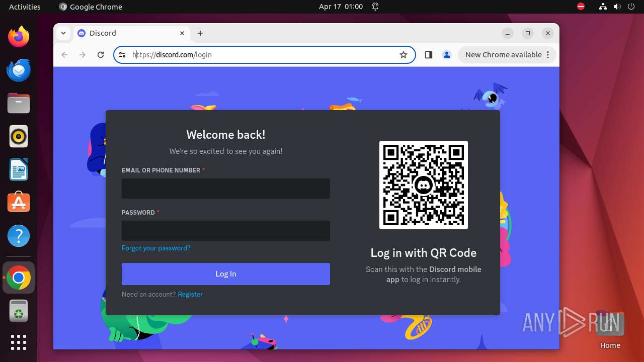Screen dimensions: 644x362
Task: Click the Chrome address bar URL
Action: [172, 55]
